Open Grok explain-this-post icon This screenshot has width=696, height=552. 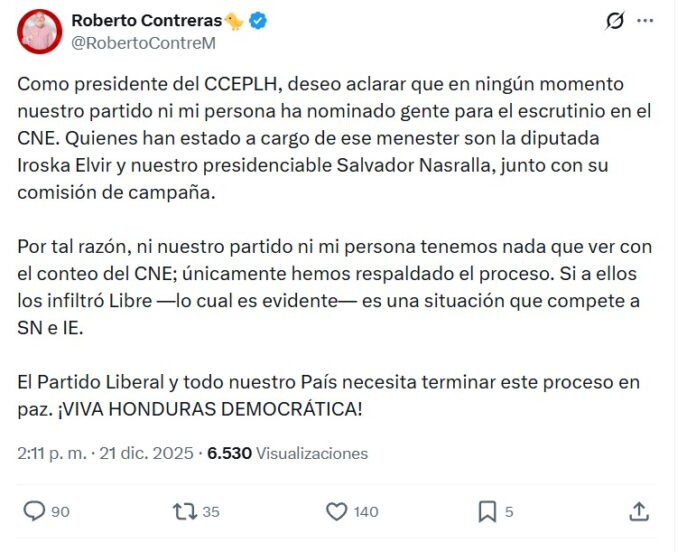coord(616,21)
